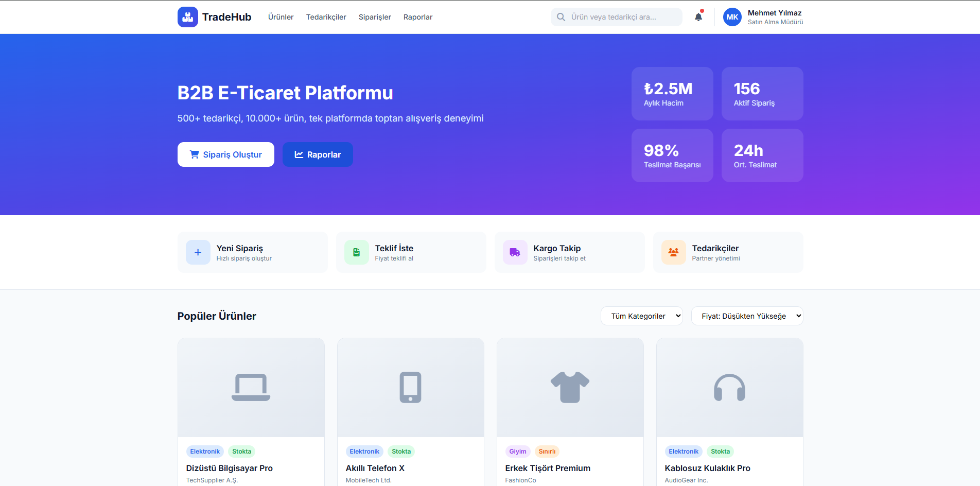980x486 pixels.
Task: Select the Yeni Sipariş quick action card
Action: (253, 252)
